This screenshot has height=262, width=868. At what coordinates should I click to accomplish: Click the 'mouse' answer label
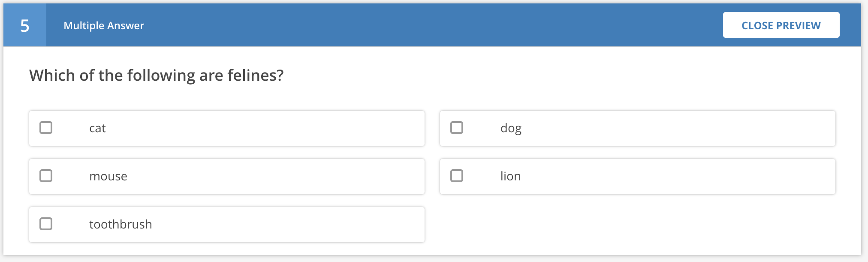(108, 177)
